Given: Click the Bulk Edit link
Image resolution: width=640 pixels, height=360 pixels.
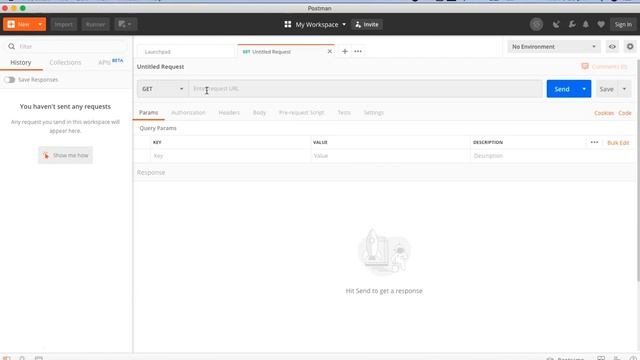Looking at the screenshot, I should (x=618, y=143).
